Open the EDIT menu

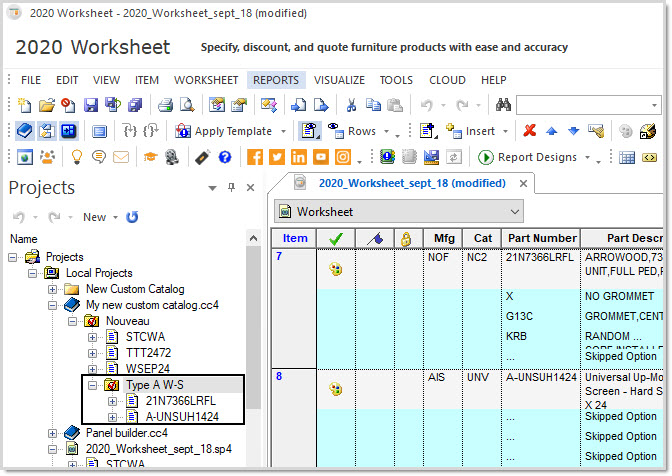(x=67, y=80)
